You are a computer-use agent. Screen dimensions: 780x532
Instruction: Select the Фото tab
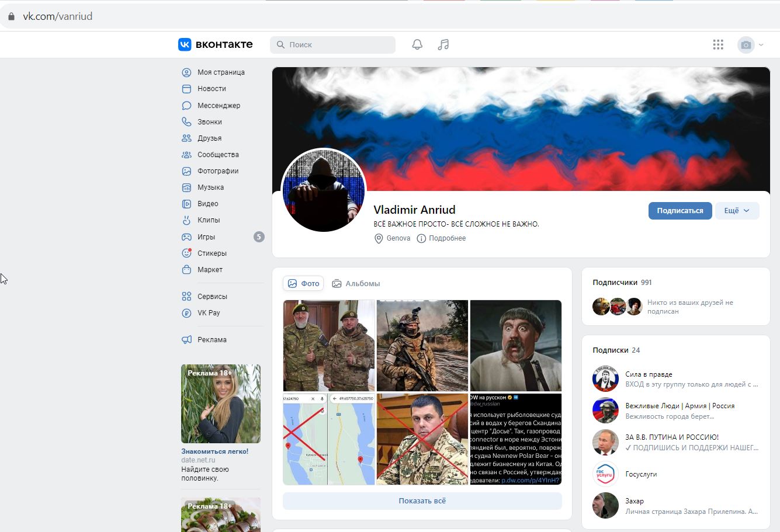(x=303, y=283)
